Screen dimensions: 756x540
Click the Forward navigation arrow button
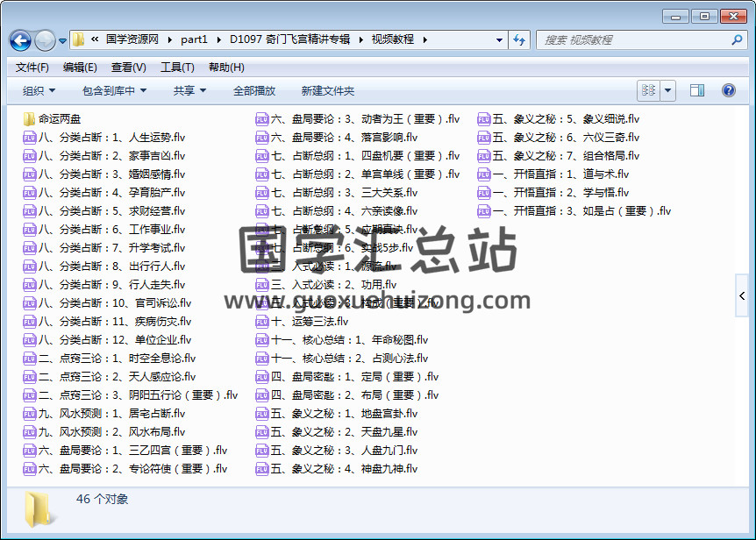pos(45,40)
